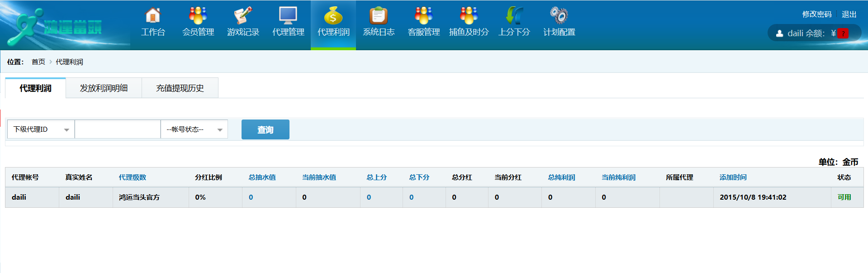Expand the 帐号状态 dropdown

[194, 129]
